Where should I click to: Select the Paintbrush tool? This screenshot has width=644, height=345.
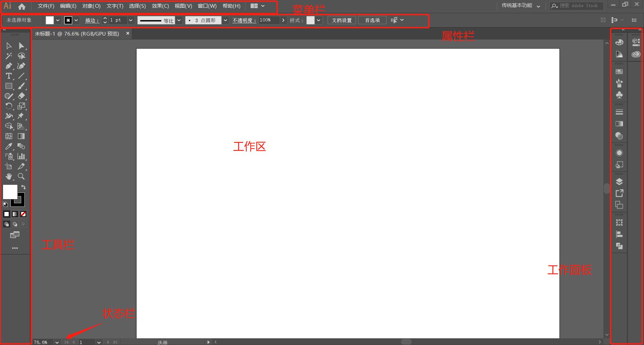tap(21, 86)
